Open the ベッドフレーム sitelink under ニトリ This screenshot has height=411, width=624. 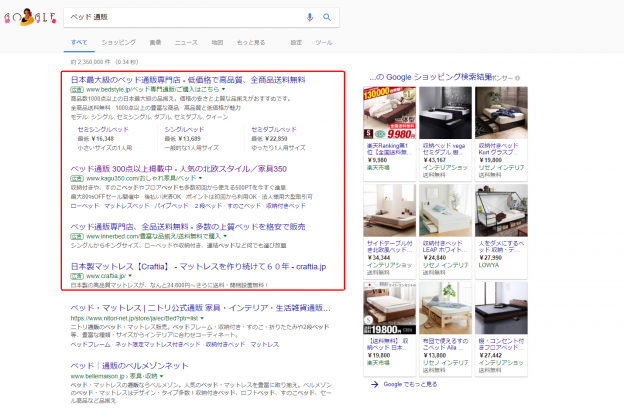click(90, 344)
